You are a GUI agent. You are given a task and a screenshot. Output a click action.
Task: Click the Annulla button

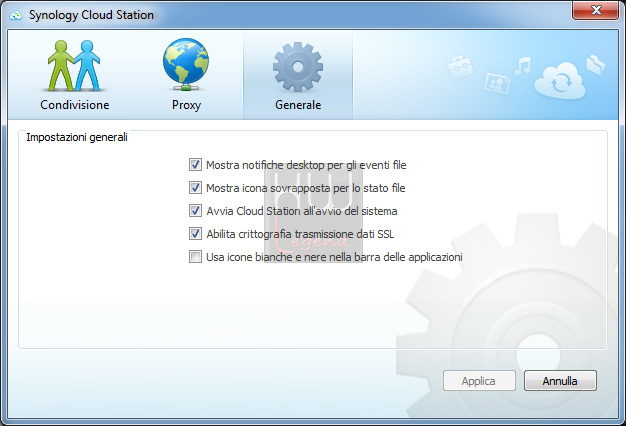(x=560, y=381)
